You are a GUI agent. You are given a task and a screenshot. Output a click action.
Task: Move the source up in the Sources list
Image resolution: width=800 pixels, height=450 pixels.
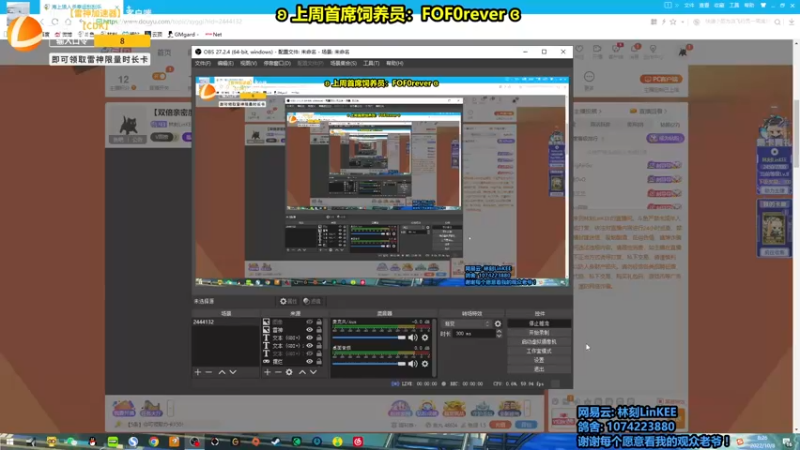pos(302,372)
